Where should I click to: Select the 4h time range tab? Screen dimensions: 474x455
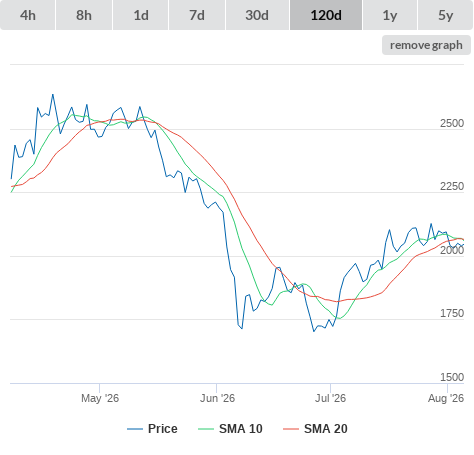click(x=28, y=15)
